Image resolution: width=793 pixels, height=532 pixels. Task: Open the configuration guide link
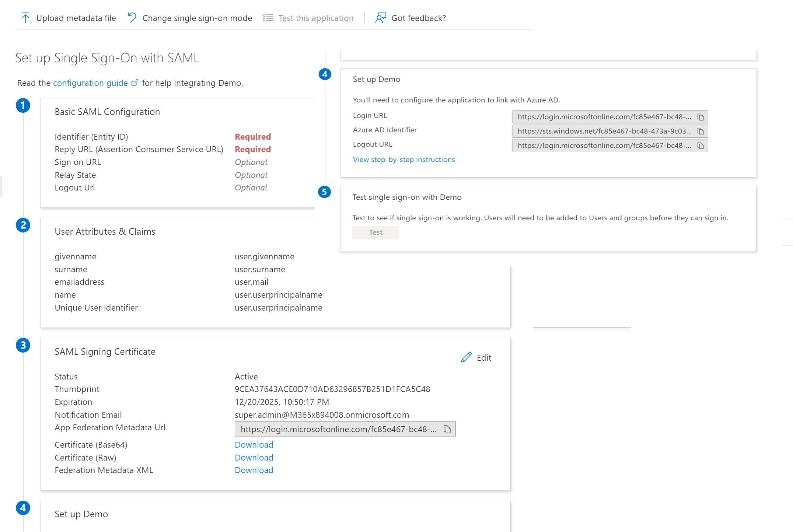[x=90, y=83]
